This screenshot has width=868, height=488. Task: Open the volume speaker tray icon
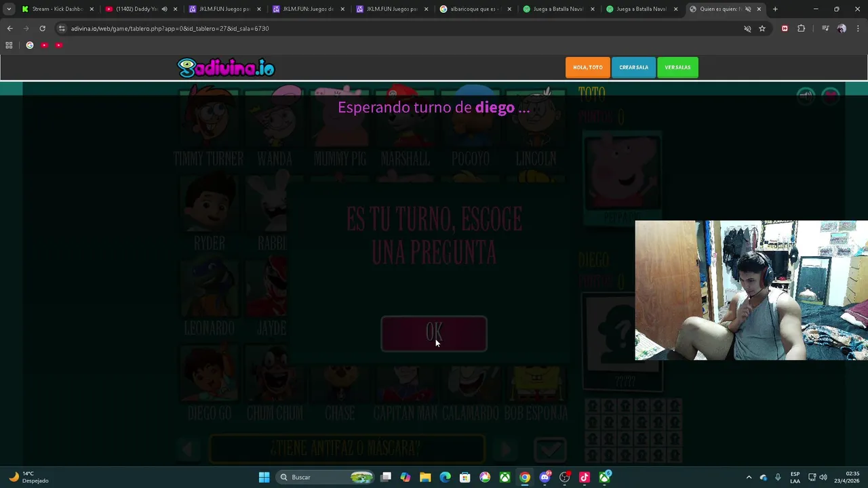pos(824,477)
